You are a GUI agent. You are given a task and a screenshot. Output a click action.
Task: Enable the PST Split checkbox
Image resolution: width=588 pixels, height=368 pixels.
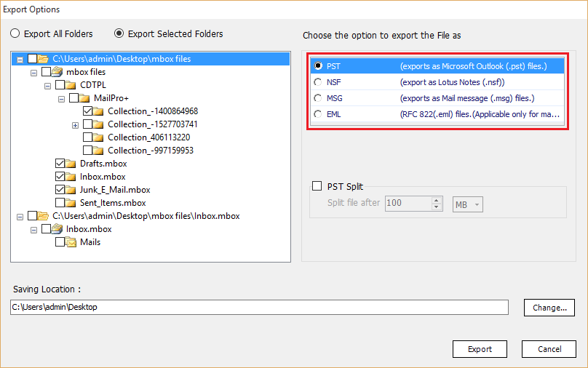tap(317, 186)
